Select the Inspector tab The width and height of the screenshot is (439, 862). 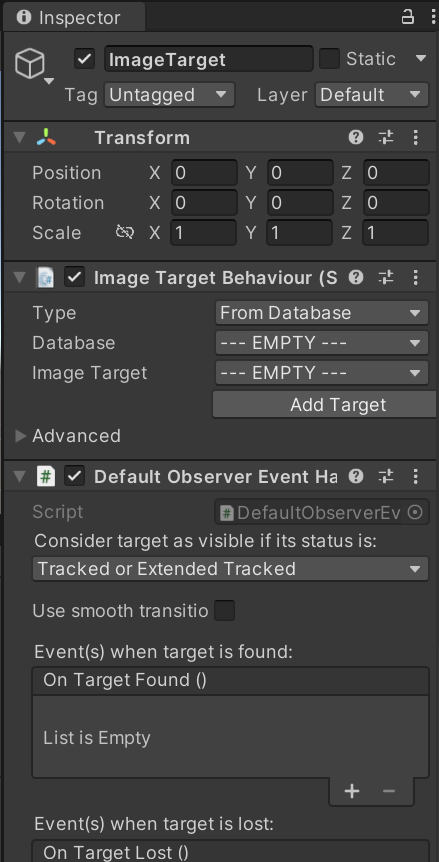74,17
